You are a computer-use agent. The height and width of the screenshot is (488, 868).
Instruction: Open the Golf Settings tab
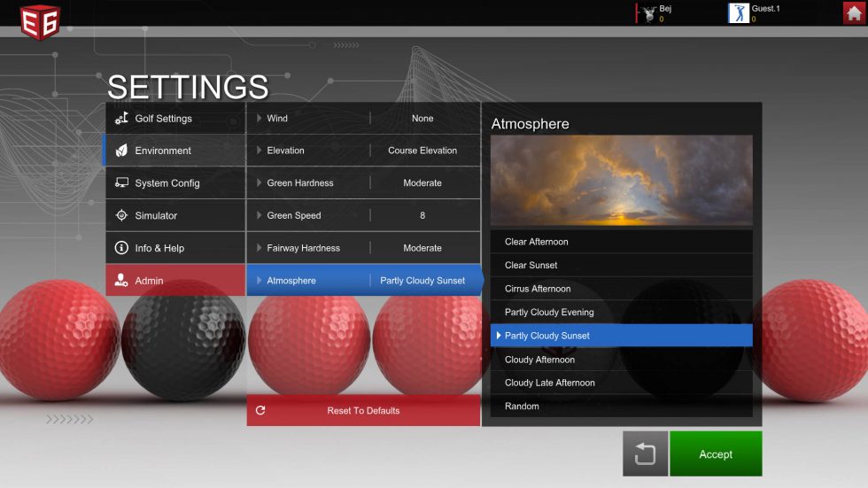pyautogui.click(x=175, y=118)
